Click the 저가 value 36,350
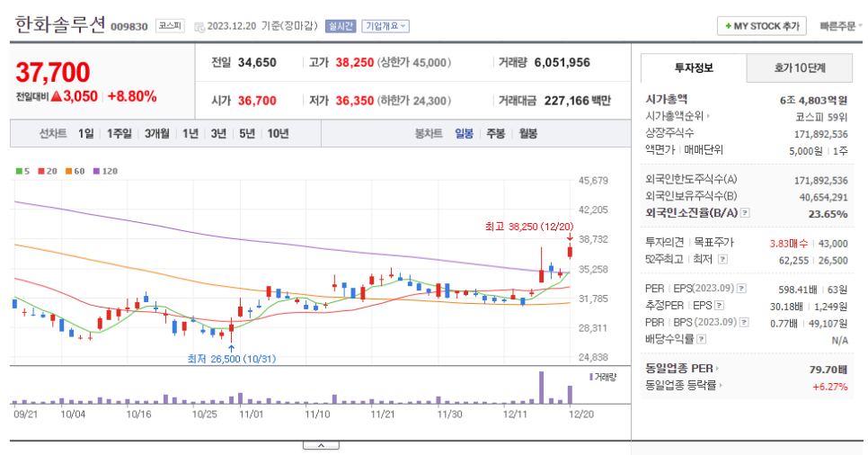This screenshot has width=868, height=455. [x=355, y=101]
